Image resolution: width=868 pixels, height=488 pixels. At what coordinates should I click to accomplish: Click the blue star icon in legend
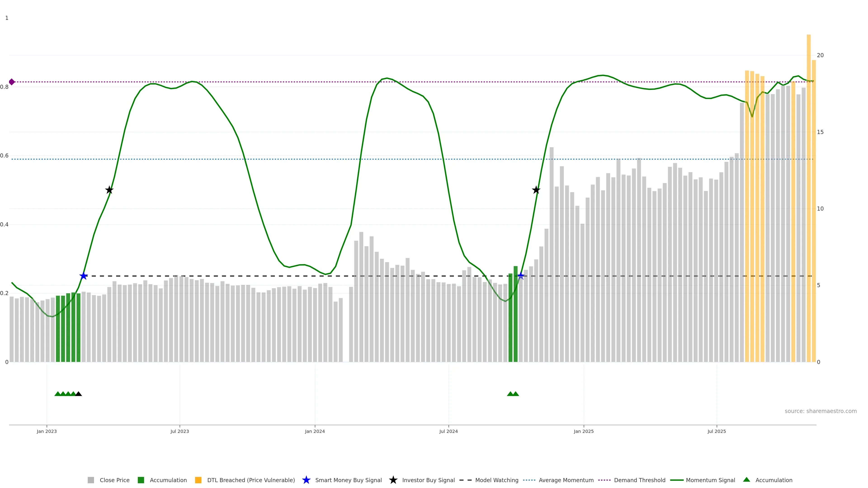306,480
